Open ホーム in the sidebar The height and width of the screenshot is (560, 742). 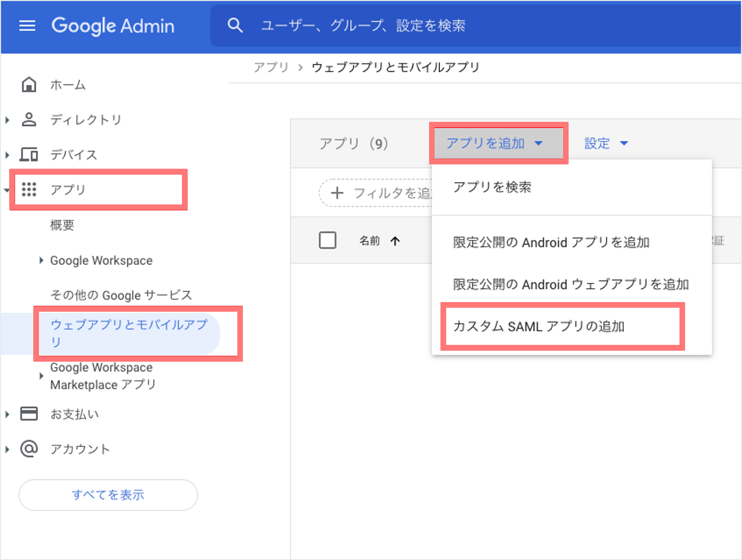point(68,85)
